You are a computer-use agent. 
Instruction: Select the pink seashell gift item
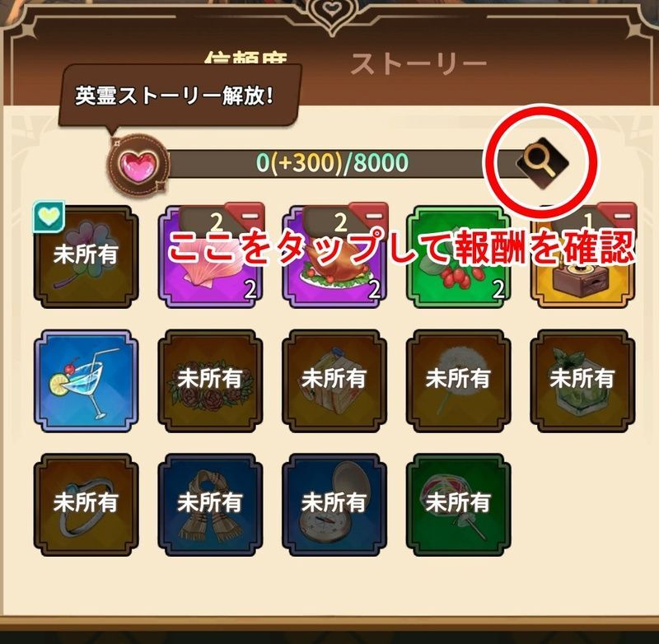coord(210,257)
